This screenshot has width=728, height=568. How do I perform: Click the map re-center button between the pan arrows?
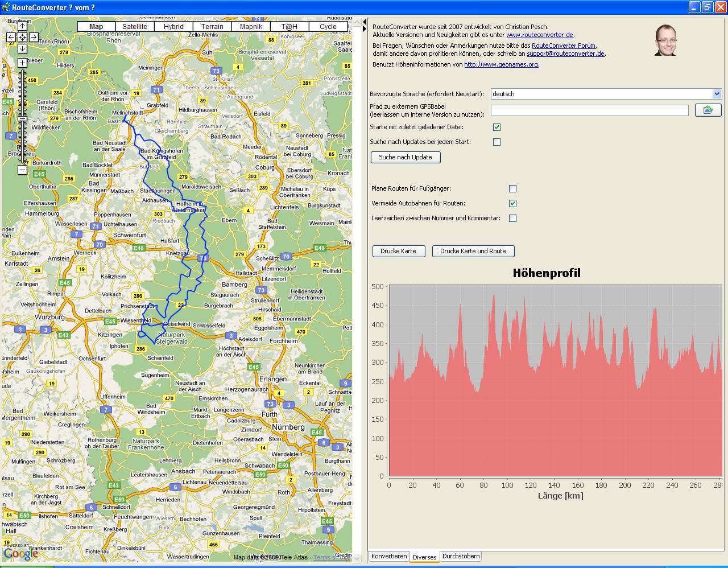22,38
